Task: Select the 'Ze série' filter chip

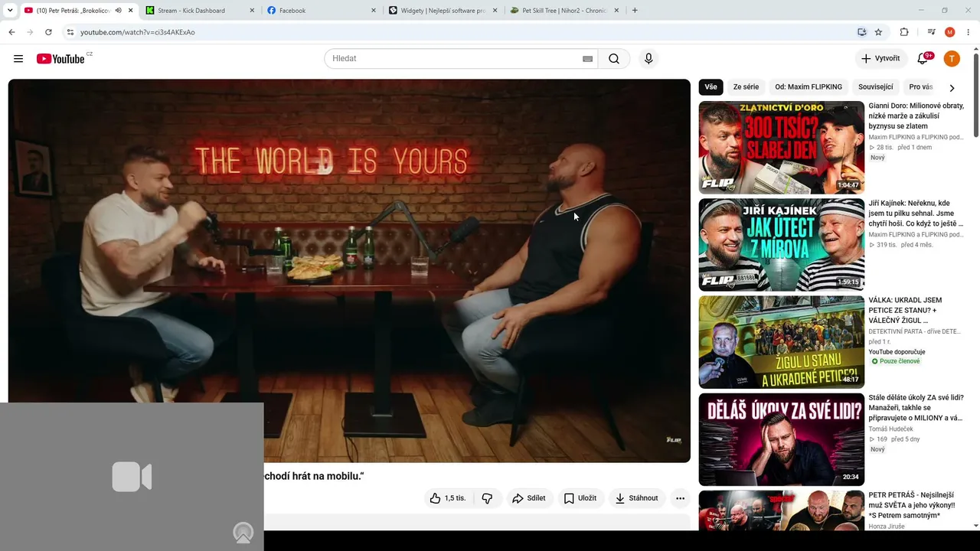Action: pyautogui.click(x=746, y=87)
